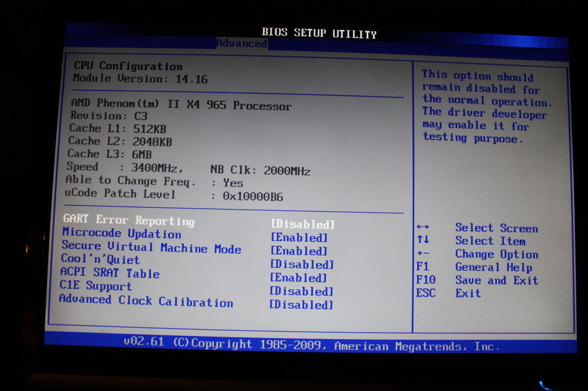The image size is (588, 391).
Task: Change Microcode Updation Enabled value
Action: 299,237
